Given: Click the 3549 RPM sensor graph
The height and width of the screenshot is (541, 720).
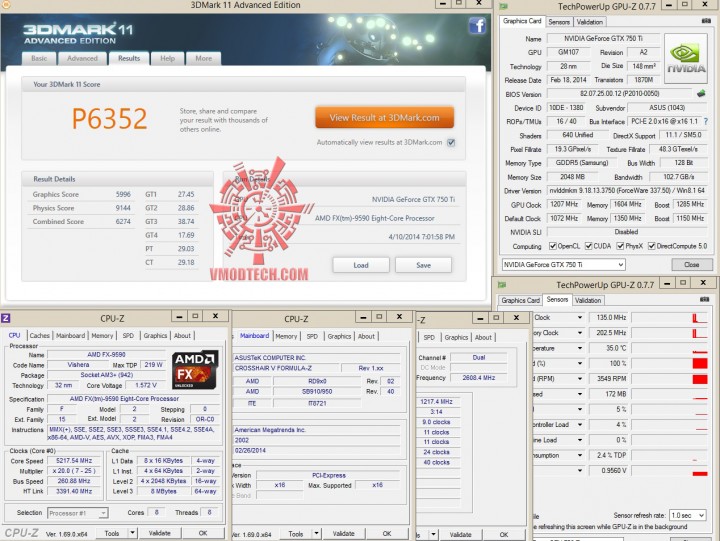Looking at the screenshot, I should [x=669, y=378].
